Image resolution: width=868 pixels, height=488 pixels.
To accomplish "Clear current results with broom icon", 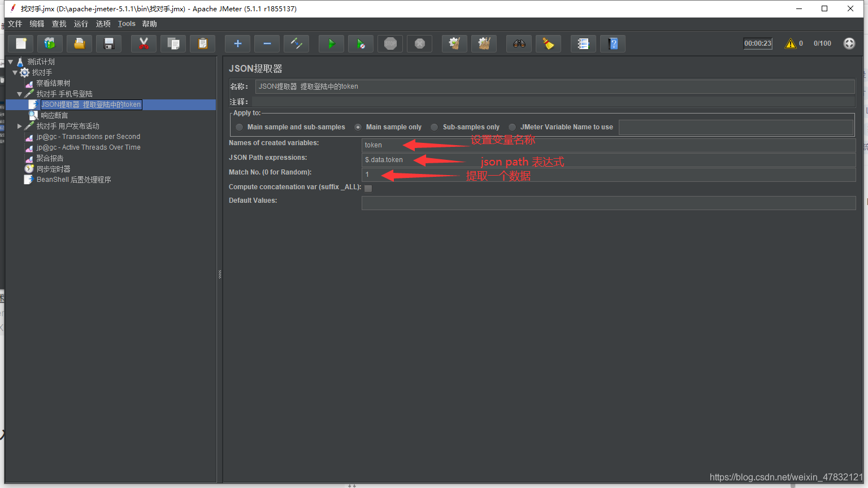I will 455,43.
